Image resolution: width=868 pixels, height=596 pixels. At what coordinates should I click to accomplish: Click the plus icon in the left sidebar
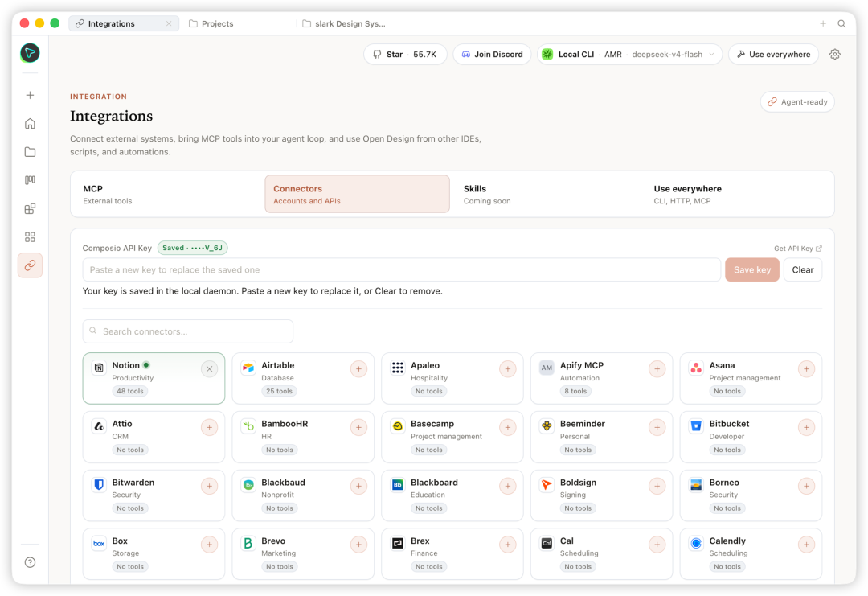point(30,95)
